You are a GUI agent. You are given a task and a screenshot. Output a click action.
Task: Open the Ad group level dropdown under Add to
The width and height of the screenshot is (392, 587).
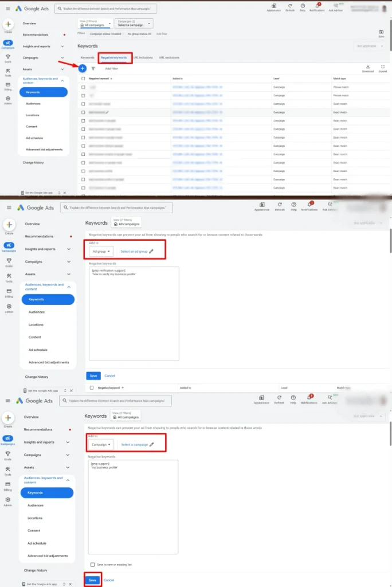click(101, 252)
